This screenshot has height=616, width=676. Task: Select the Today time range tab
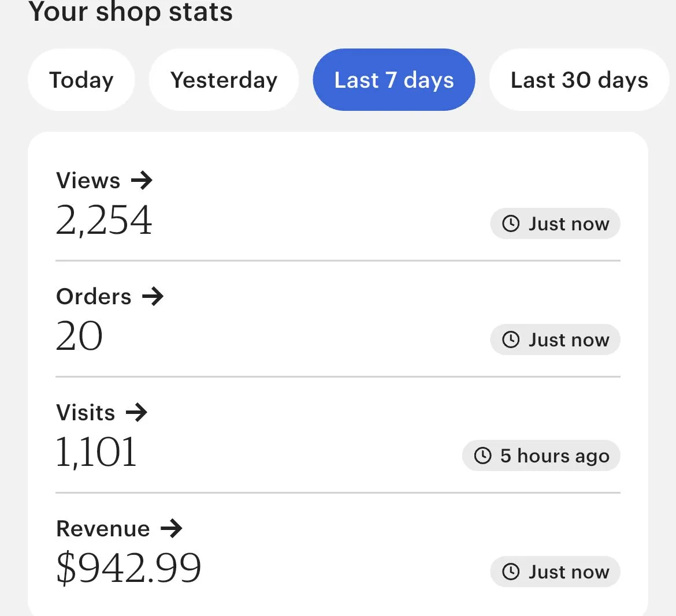coord(81,80)
